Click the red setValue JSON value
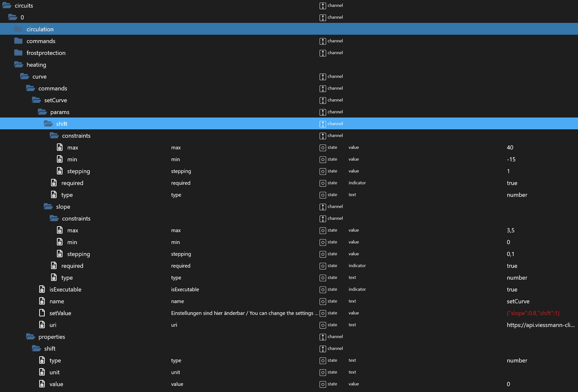This screenshot has width=578, height=392. point(533,313)
